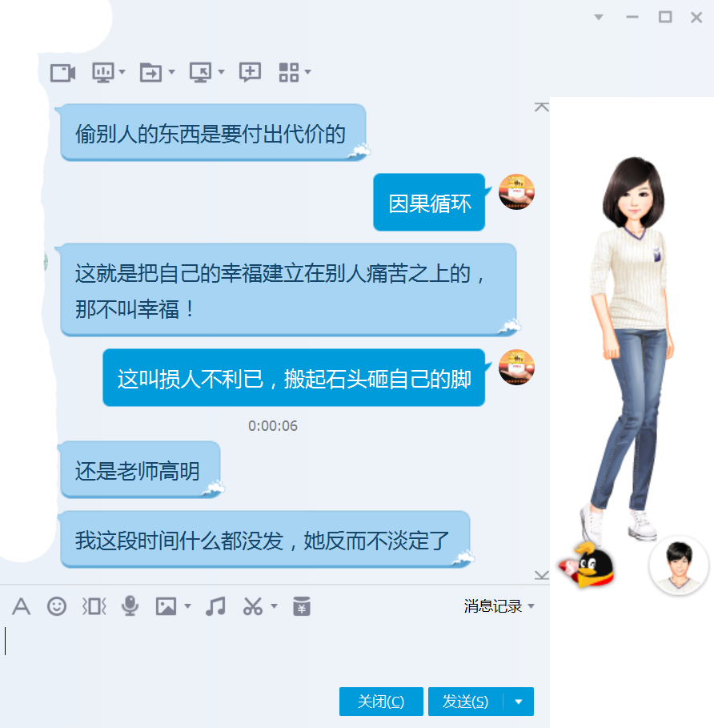This screenshot has width=714, height=728.
Task: Open 消息记录 message history
Action: (493, 607)
